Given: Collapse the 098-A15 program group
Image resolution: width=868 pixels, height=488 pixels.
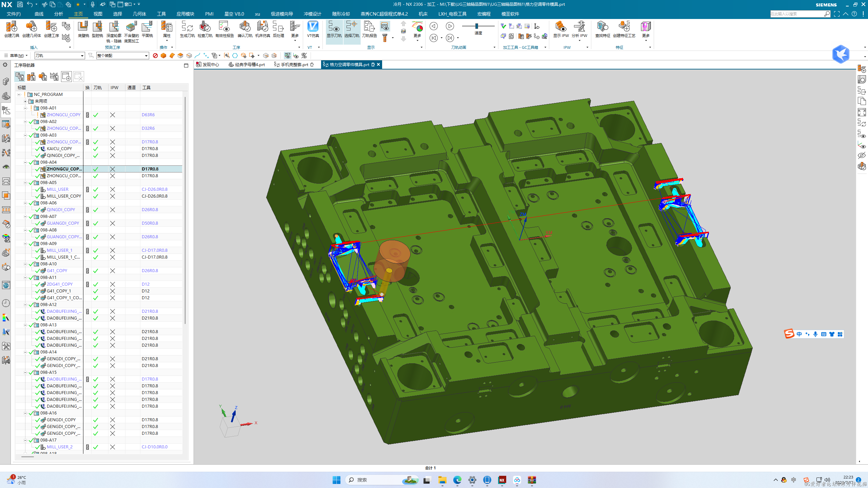Looking at the screenshot, I should click(x=25, y=372).
